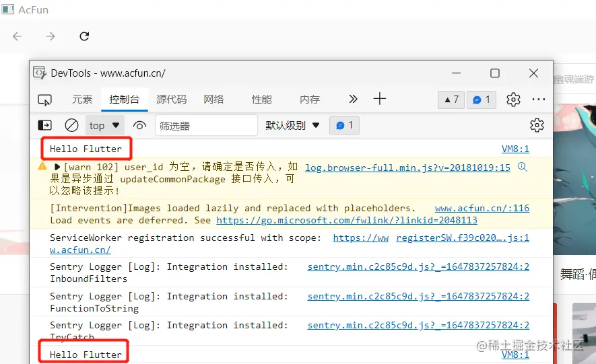Viewport: 596px width, 364px height.
Task: Select the AcFun browser tab title
Action: pos(34,10)
